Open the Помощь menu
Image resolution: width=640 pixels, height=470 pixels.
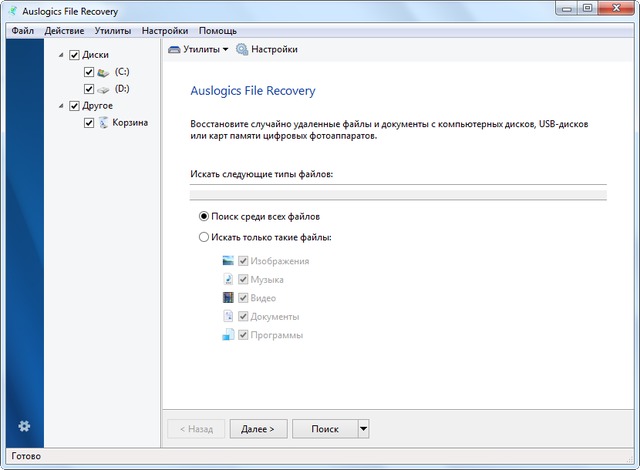[218, 31]
